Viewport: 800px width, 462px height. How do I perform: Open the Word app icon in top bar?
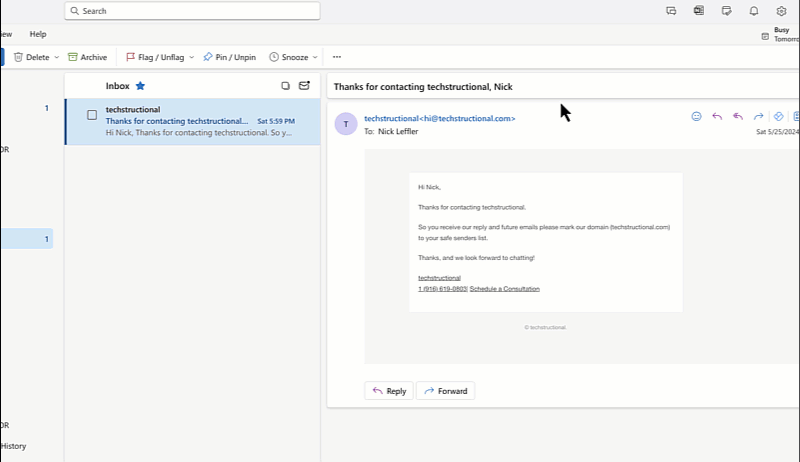coord(699,11)
